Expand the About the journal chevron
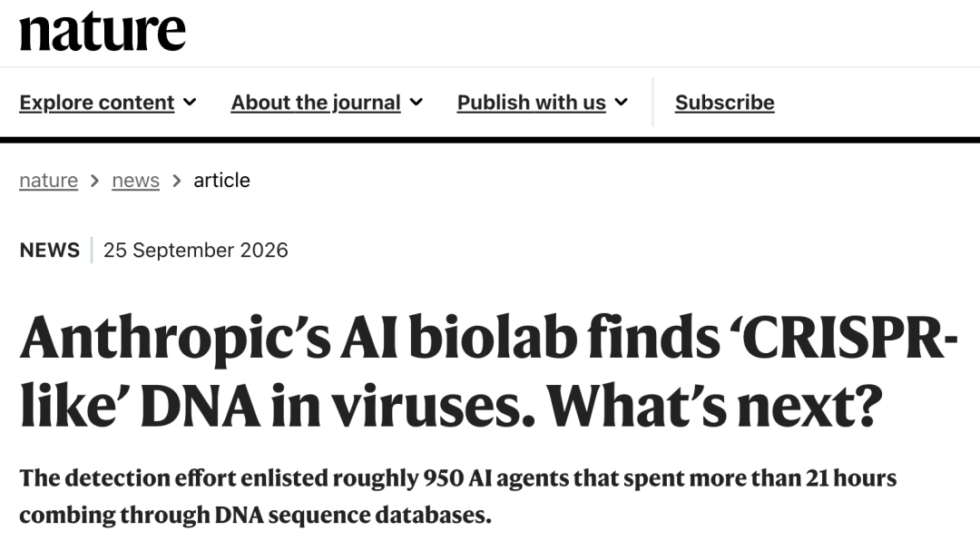 pos(416,102)
